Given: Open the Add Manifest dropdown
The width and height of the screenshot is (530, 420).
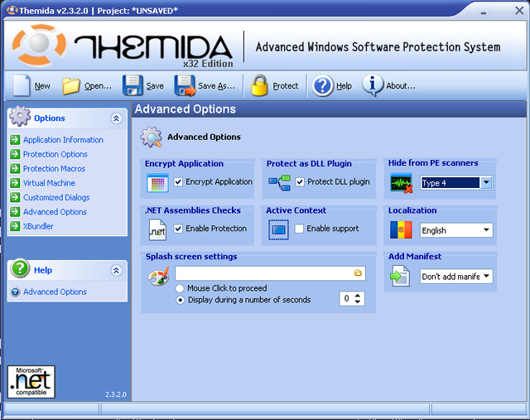Looking at the screenshot, I should coord(486,276).
